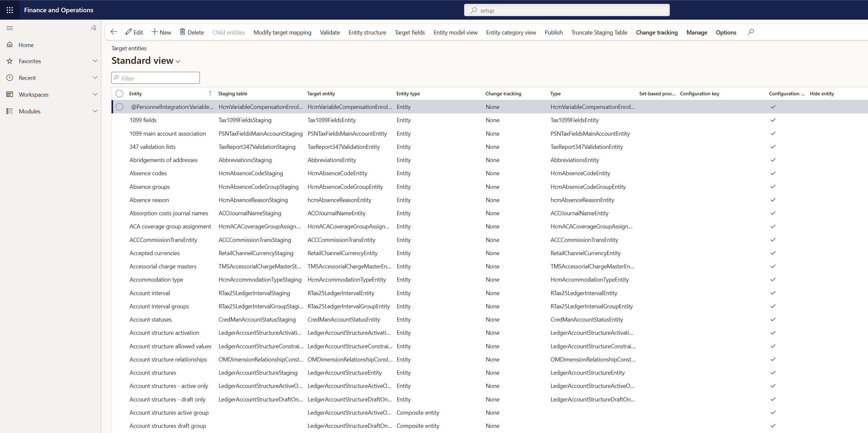Click the pin navigation pane icon

(93, 28)
